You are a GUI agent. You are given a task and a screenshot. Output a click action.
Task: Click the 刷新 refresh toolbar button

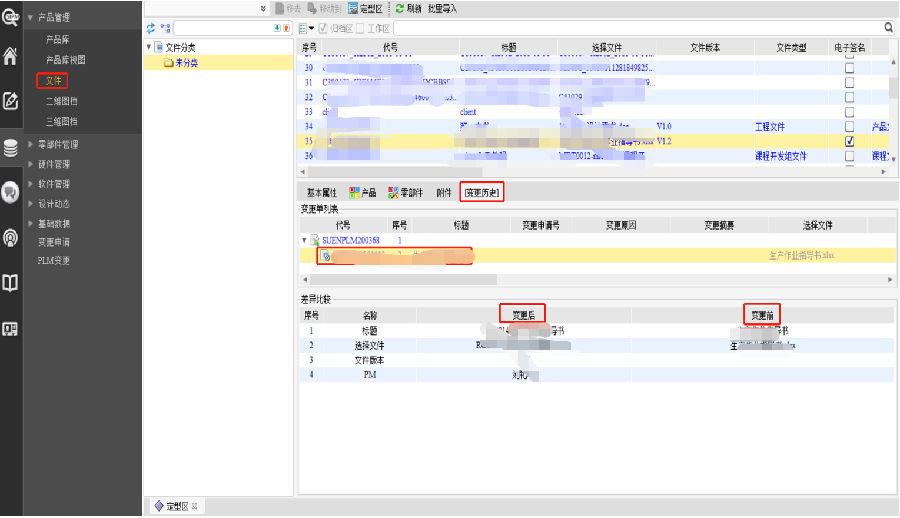coord(408,8)
